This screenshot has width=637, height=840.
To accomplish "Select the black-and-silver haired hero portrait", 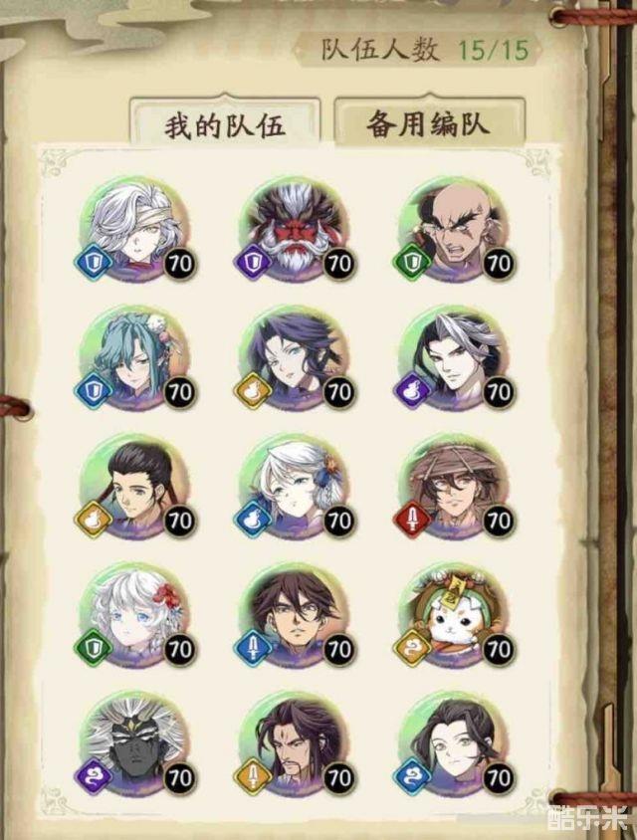I will coord(455,358).
